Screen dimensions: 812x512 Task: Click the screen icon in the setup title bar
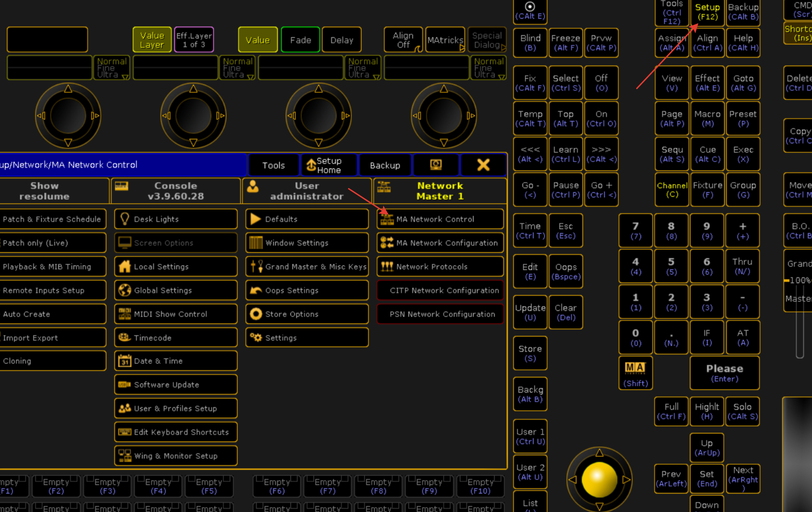click(x=436, y=165)
